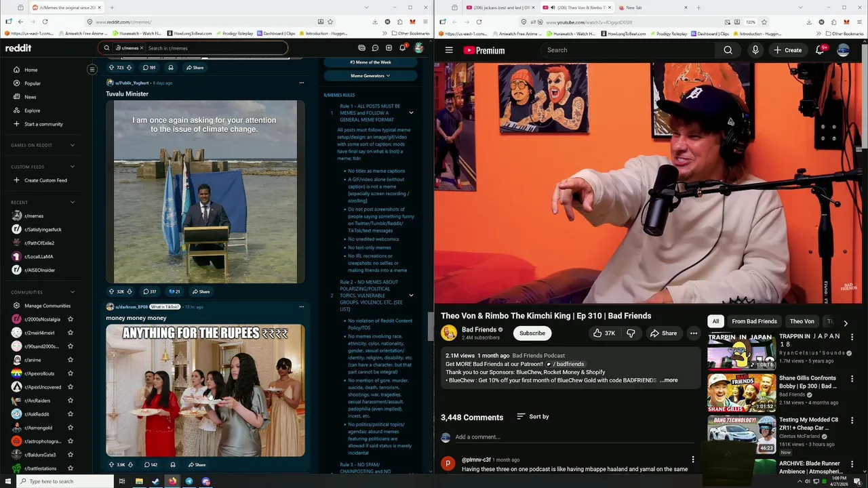Open YouTube hamburger guide menu

(449, 50)
